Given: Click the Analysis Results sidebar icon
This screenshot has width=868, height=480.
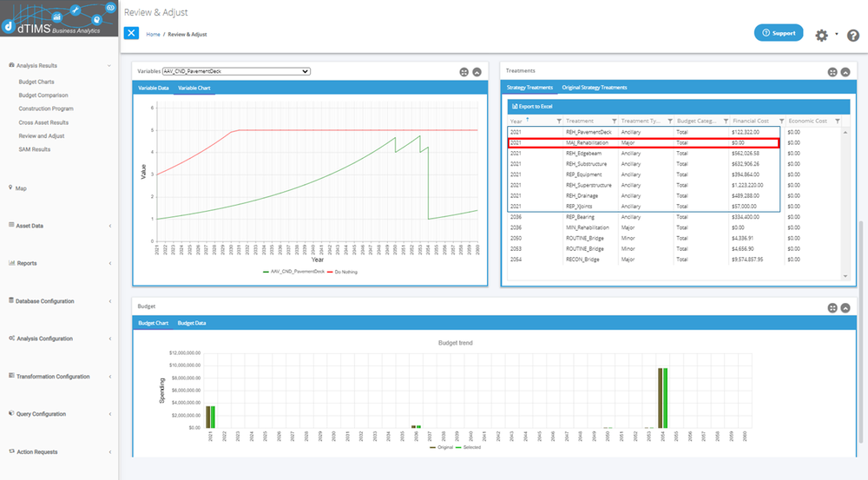Looking at the screenshot, I should 11,65.
